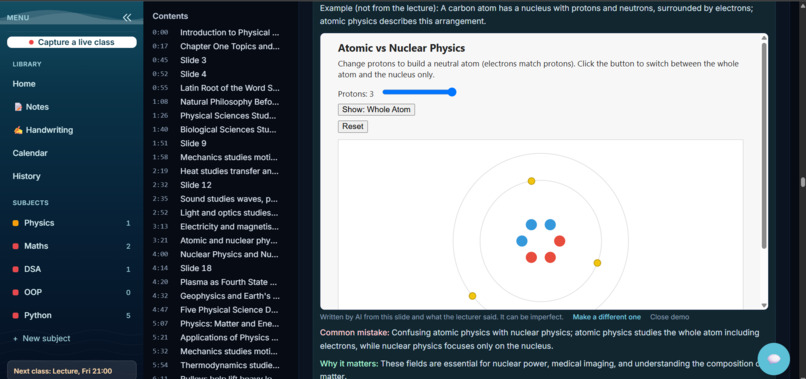The height and width of the screenshot is (379, 806).
Task: Click the Reset button in demo
Action: click(x=353, y=127)
